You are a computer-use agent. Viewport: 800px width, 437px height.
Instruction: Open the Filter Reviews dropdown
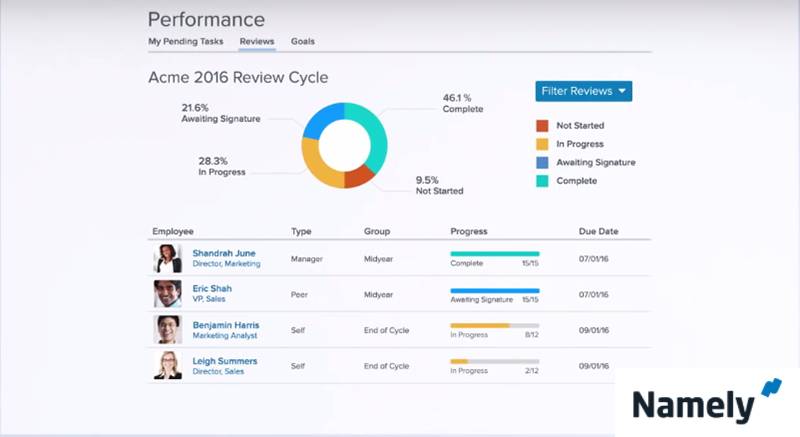click(583, 91)
